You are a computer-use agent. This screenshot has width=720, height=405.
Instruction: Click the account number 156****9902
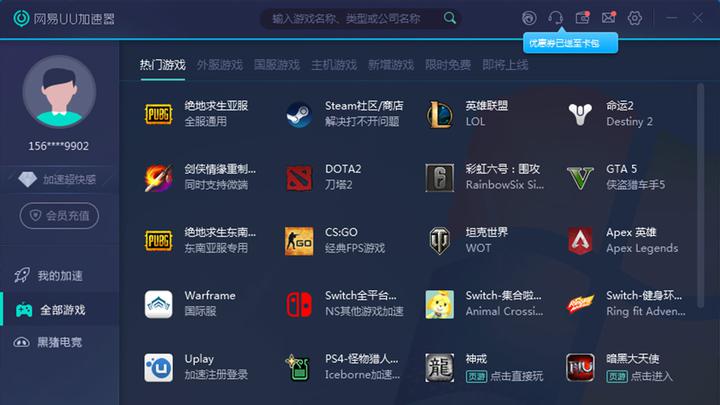tap(59, 146)
